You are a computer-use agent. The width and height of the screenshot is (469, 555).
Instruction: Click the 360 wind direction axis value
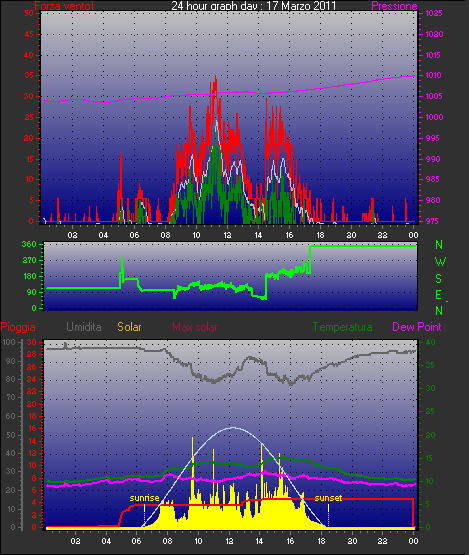pyautogui.click(x=29, y=244)
